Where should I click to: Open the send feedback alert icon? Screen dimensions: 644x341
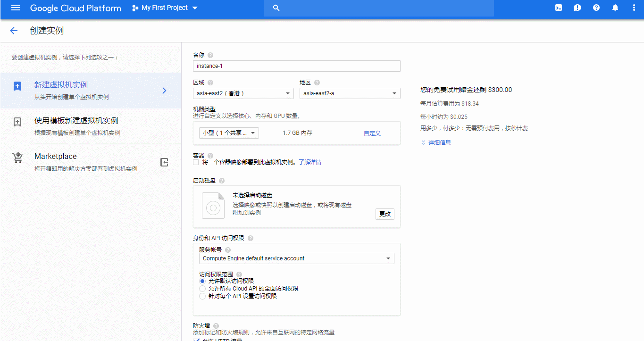[577, 8]
